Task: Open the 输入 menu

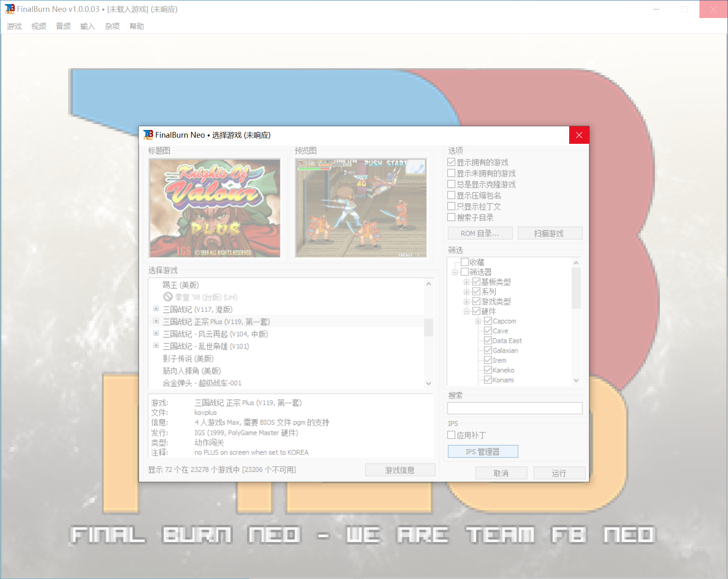Action: pos(88,26)
